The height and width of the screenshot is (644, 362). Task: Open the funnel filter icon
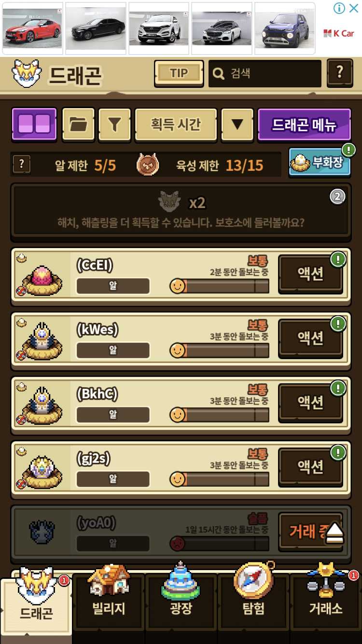[x=114, y=124]
